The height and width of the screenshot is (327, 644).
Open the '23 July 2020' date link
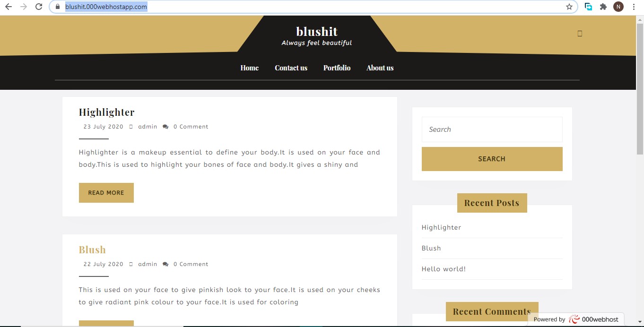103,127
